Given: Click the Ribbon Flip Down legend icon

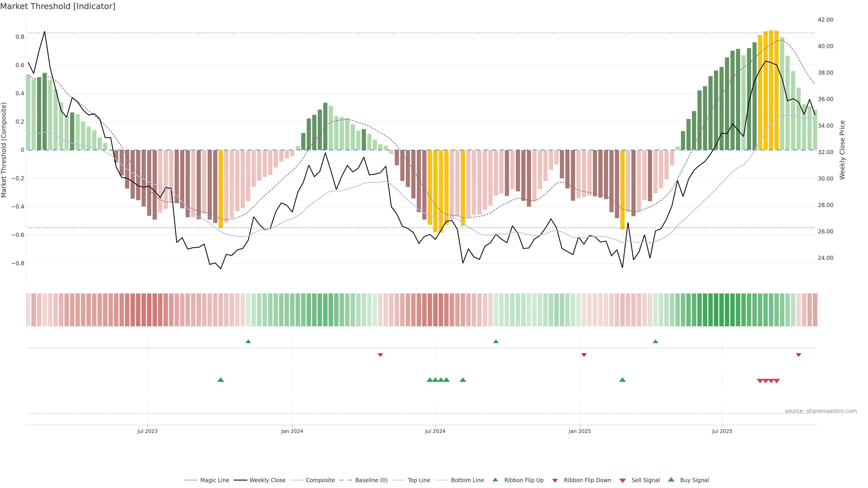Looking at the screenshot, I should (x=555, y=480).
